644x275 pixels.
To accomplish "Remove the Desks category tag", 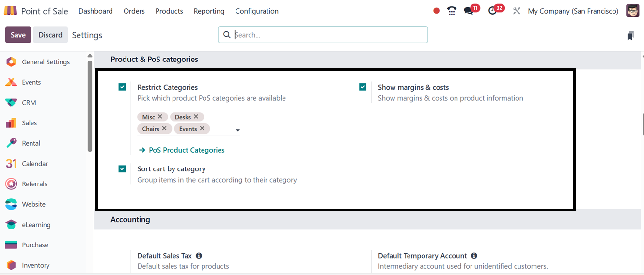I will click(x=196, y=117).
